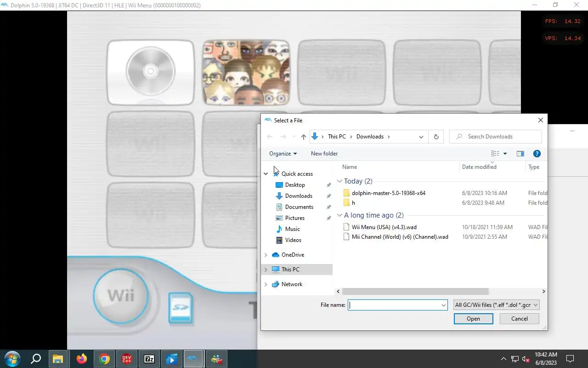Select the folder named h
This screenshot has height=368, width=588.
coord(353,203)
